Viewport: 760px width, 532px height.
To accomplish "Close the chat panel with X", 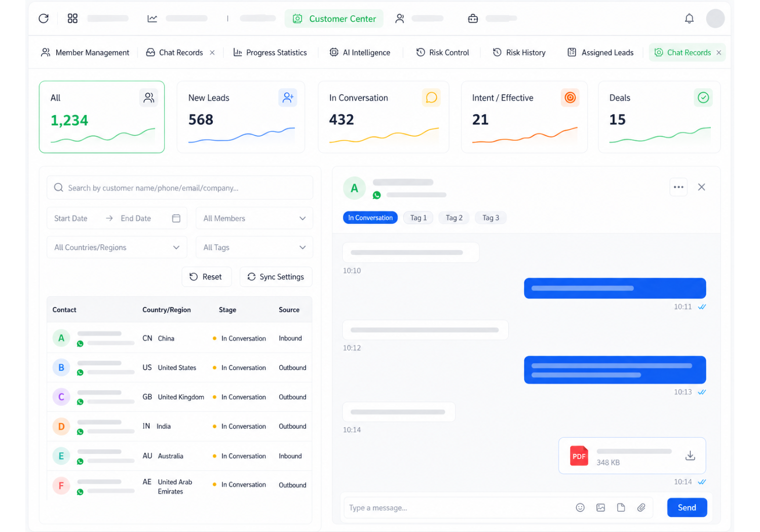I will 702,187.
